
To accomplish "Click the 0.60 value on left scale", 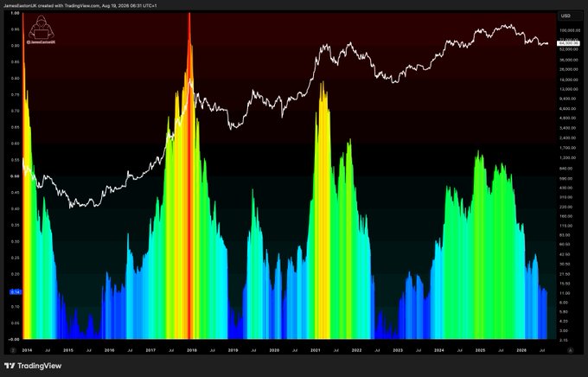I will [15, 144].
